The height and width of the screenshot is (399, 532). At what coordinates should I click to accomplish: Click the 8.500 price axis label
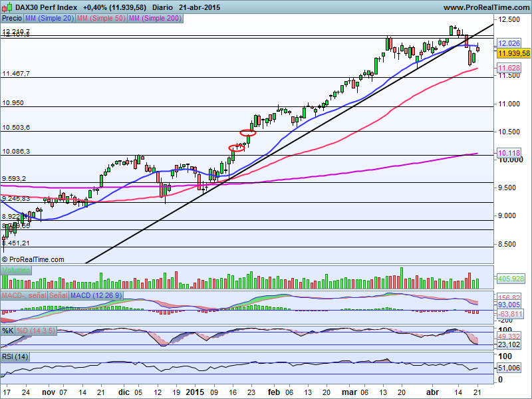(x=507, y=244)
